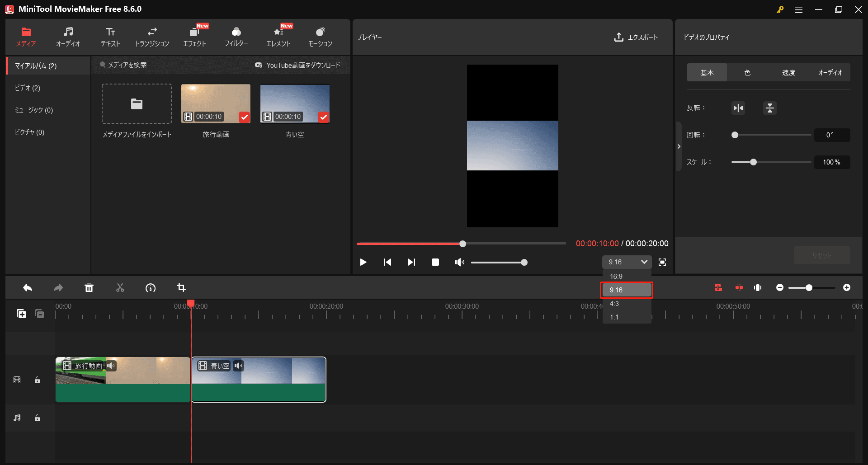This screenshot has height=465, width=868.
Task: Uncheck the 青い空 media thumbnail checkmark
Action: point(324,117)
